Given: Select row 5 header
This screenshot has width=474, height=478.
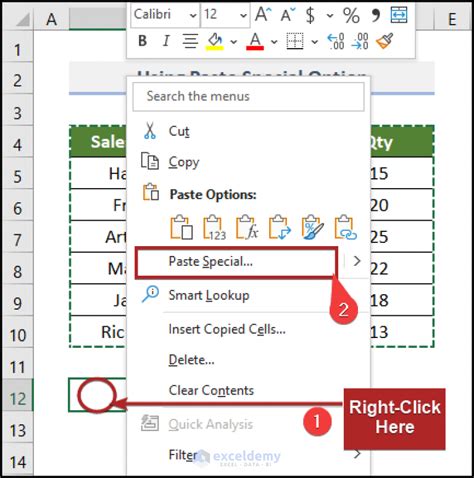Looking at the screenshot, I should tap(18, 176).
